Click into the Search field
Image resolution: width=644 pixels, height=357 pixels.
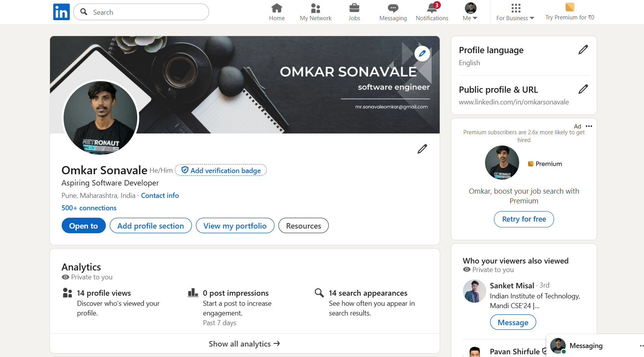(x=141, y=12)
